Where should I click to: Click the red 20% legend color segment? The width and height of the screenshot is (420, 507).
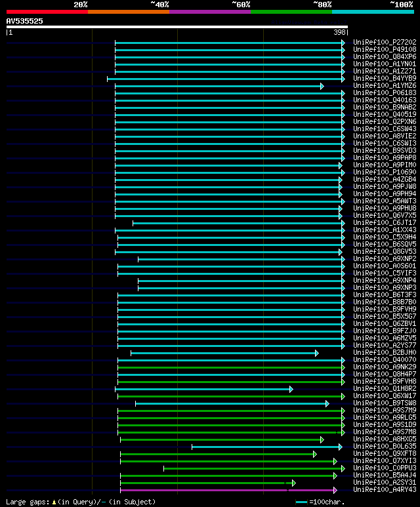click(x=47, y=12)
